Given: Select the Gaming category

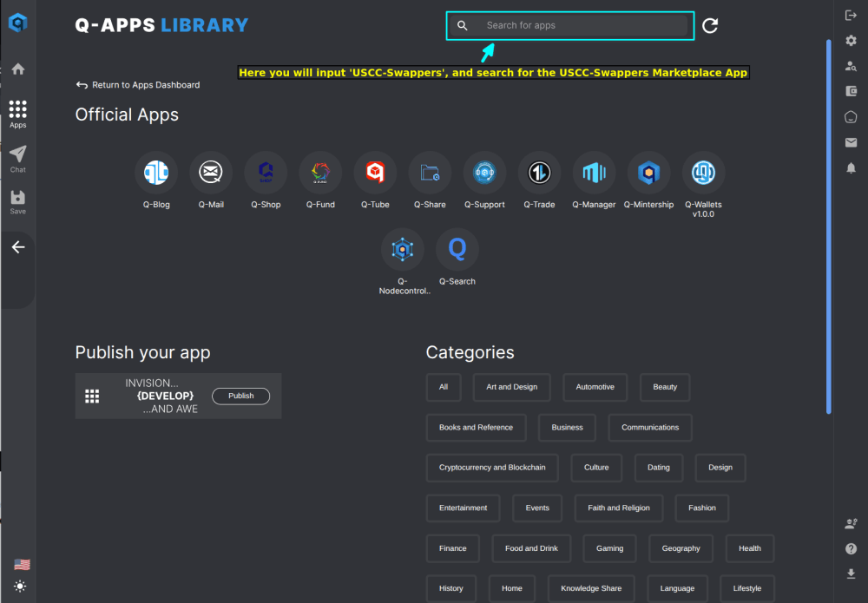Looking at the screenshot, I should (x=609, y=548).
